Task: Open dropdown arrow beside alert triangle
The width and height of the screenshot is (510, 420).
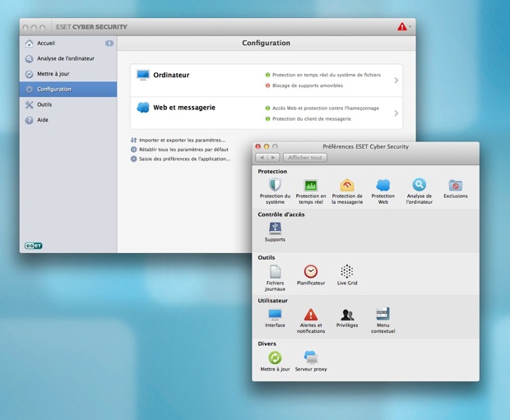Action: click(x=410, y=26)
